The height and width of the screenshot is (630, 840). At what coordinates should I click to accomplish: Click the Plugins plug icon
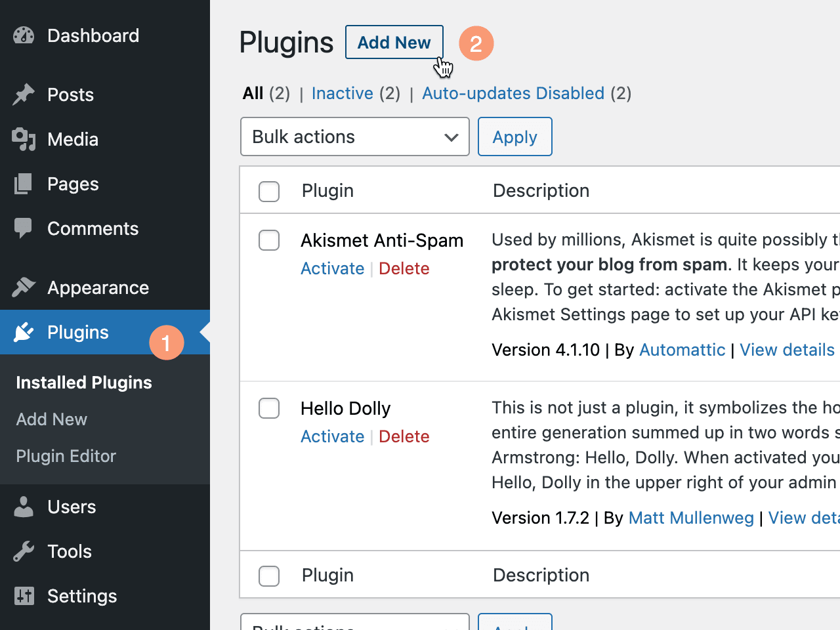pos(24,332)
